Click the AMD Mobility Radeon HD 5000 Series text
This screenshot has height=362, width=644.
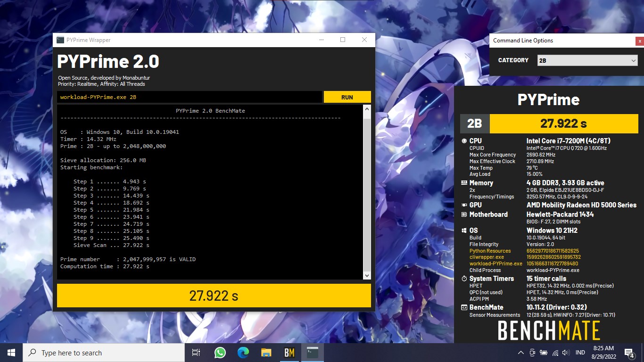[581, 205]
